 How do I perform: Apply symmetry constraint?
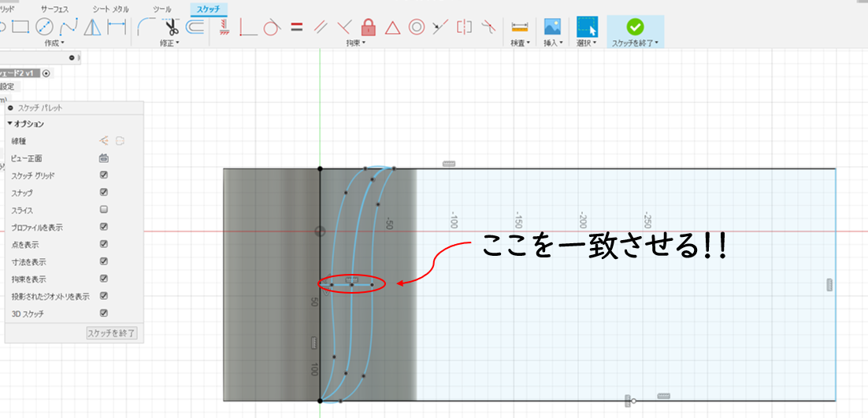pyautogui.click(x=464, y=27)
